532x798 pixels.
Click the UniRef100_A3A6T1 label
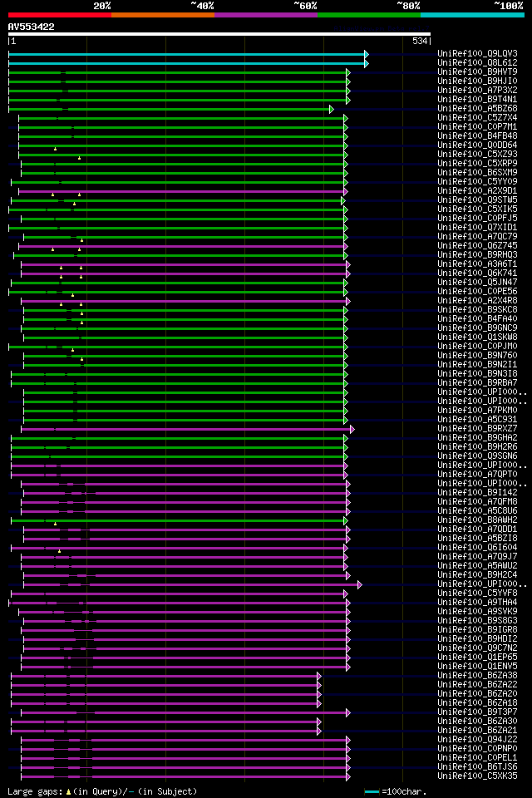477,264
